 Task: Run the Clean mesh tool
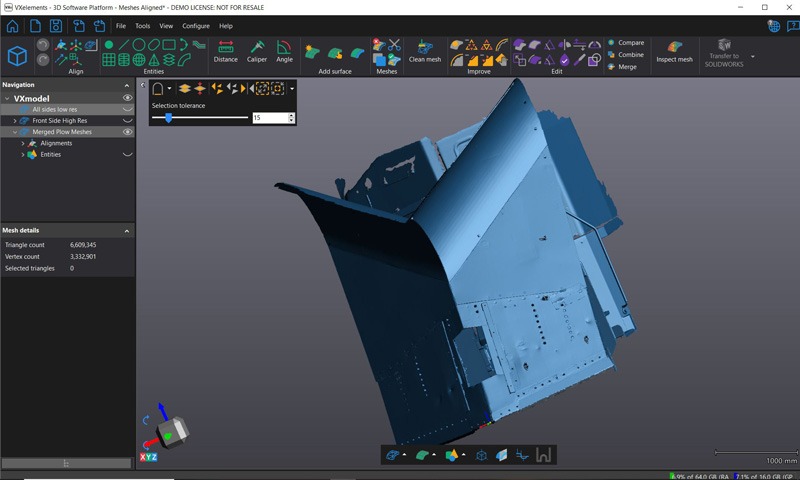pos(424,52)
